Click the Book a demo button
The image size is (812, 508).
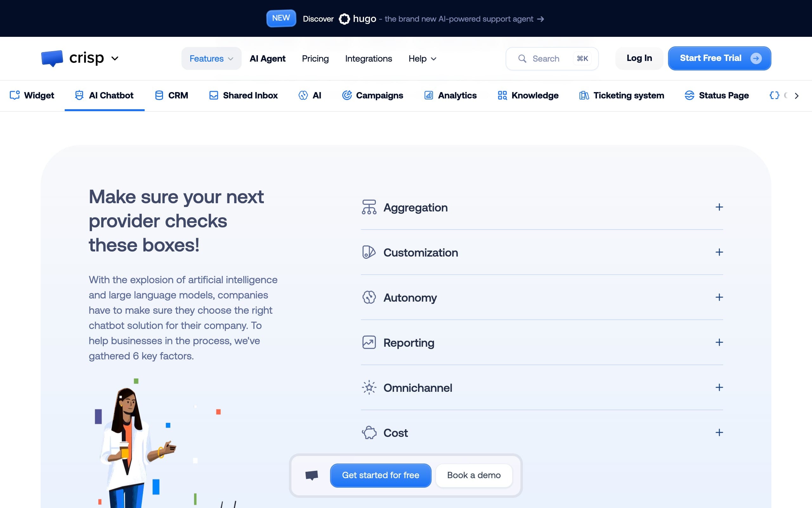(x=474, y=475)
